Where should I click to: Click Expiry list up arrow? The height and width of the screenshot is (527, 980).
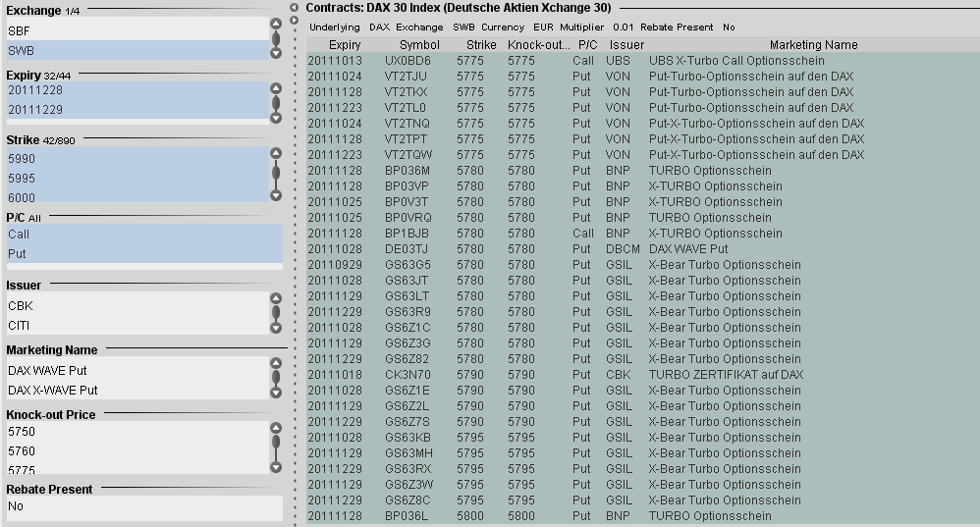pyautogui.click(x=276, y=88)
